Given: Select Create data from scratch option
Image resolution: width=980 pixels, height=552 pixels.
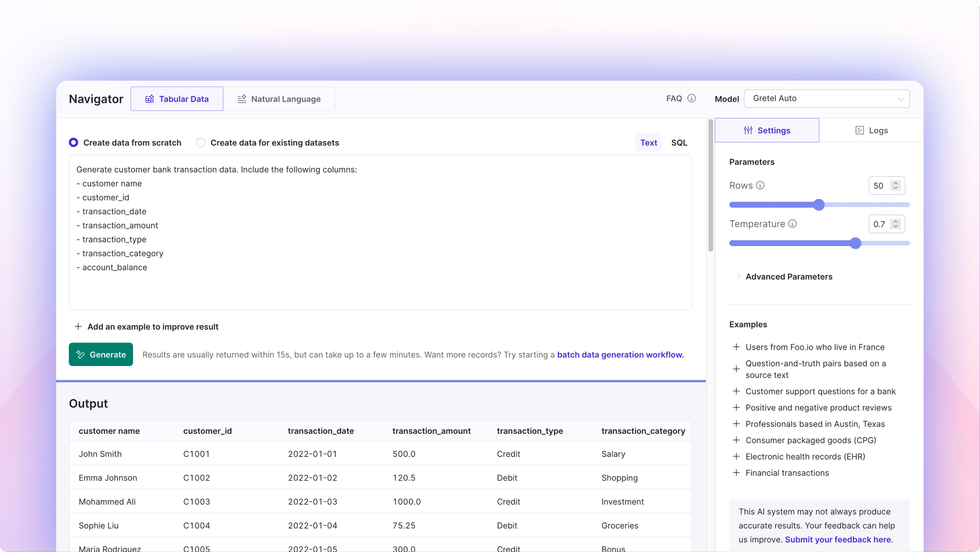Looking at the screenshot, I should [x=73, y=142].
